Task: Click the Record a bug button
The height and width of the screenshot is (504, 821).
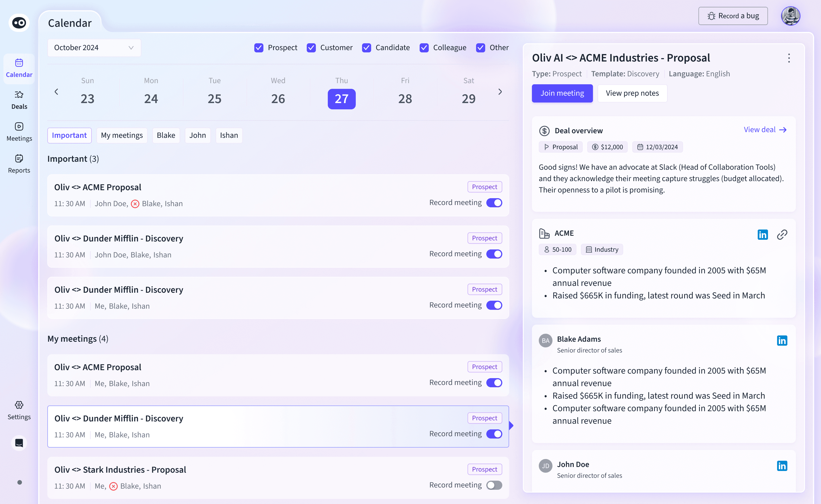Action: pos(733,16)
